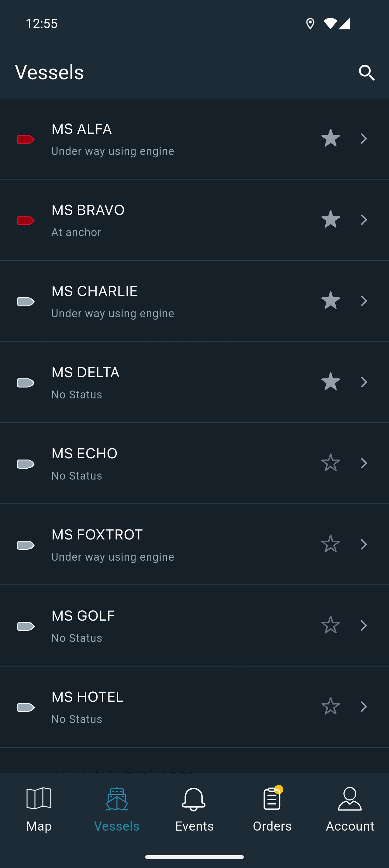Image resolution: width=389 pixels, height=868 pixels.
Task: Star the MS FOXTROT vessel
Action: pos(330,544)
